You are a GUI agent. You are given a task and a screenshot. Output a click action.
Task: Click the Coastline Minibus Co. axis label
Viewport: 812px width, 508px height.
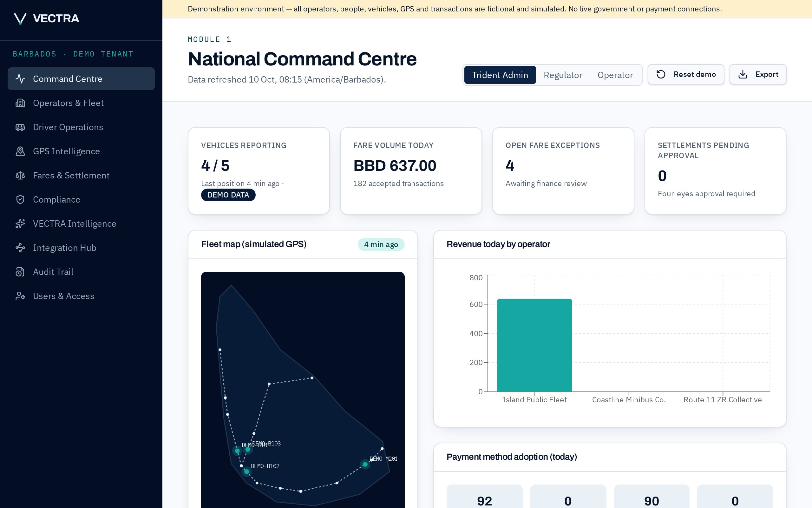629,399
